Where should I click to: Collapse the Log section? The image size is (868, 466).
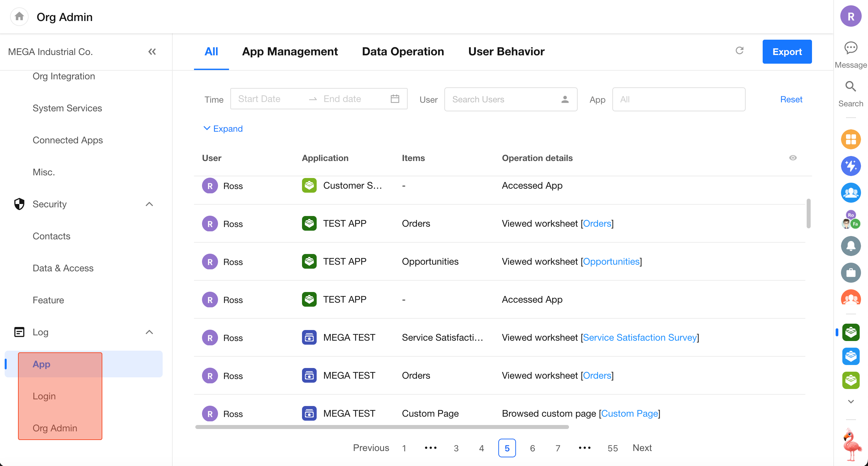point(149,332)
